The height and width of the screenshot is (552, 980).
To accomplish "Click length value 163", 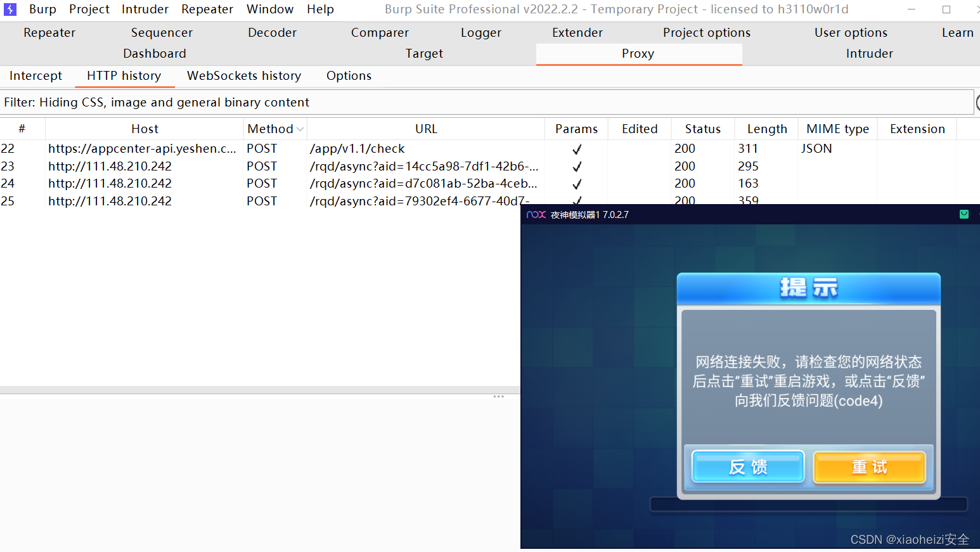I will click(748, 184).
